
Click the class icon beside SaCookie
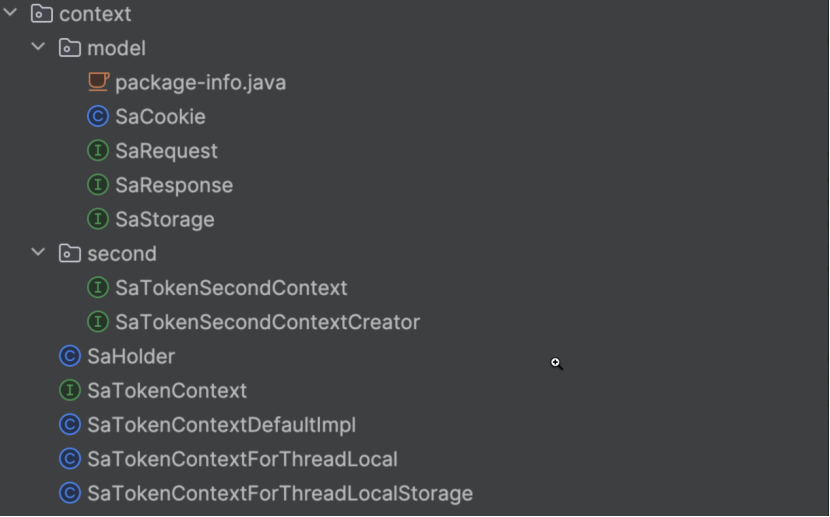pos(98,116)
